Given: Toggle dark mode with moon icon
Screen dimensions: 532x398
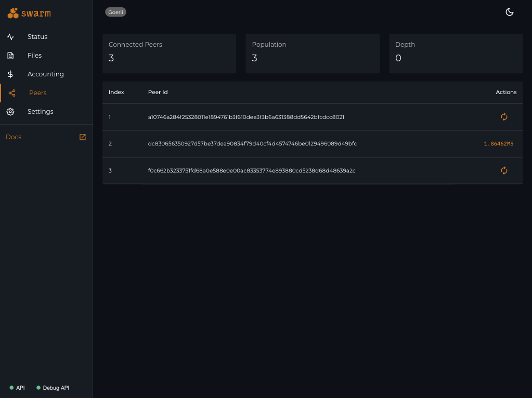Looking at the screenshot, I should tap(510, 12).
